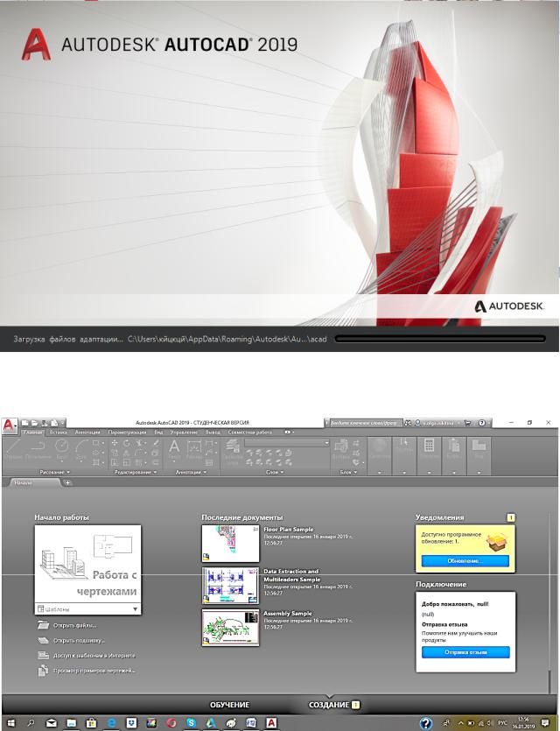Open the Шаблоны templates dropdown
560x731 pixels.
(x=88, y=608)
